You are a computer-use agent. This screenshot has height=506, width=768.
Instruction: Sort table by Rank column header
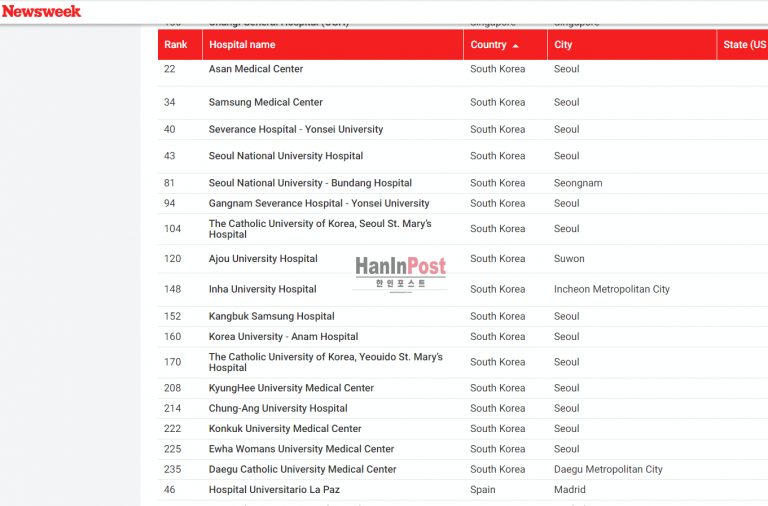[176, 45]
